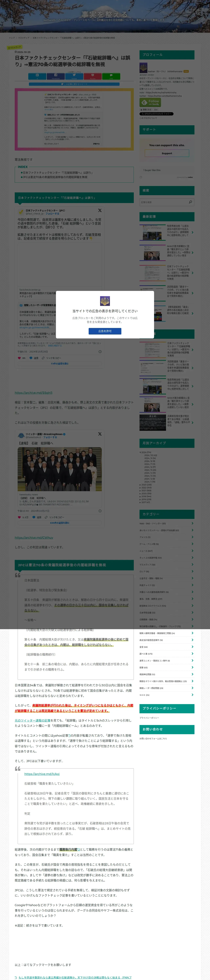Like the JFC tweet with the heart icon

[20, 358]
